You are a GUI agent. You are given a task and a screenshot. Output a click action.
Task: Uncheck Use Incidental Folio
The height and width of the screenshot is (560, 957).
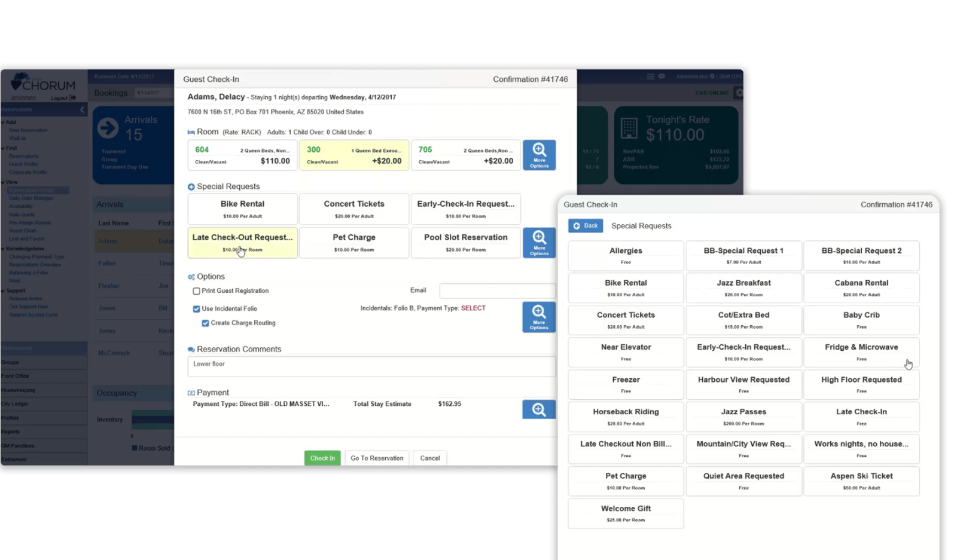click(x=196, y=309)
